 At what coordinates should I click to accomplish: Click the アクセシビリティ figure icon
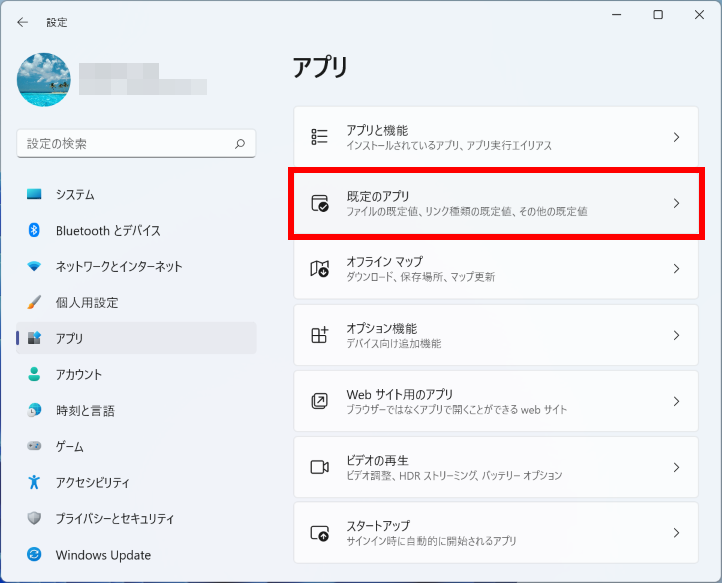click(x=34, y=482)
